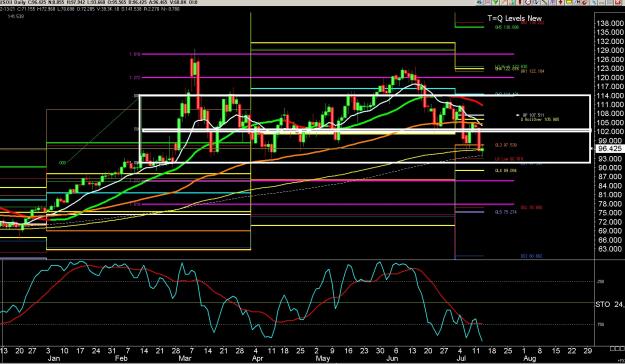The width and height of the screenshot is (625, 364).
Task: Click the Jul month label on time axis
Action: pyautogui.click(x=462, y=358)
